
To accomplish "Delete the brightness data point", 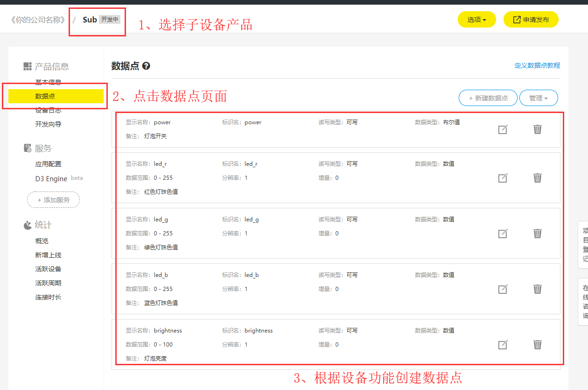I will tap(537, 344).
